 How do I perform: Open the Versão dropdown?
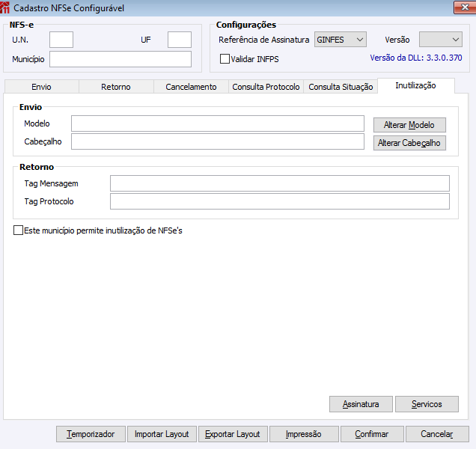(441, 40)
